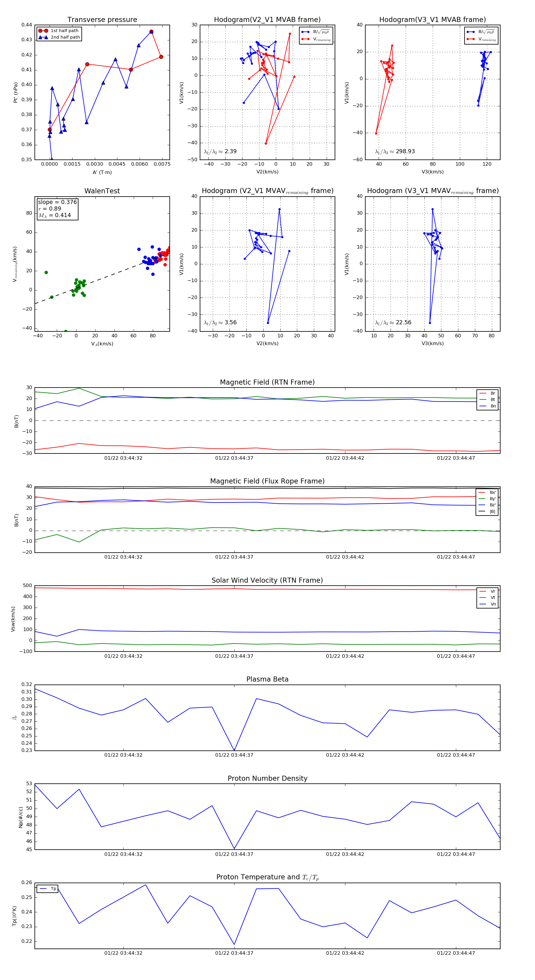Image resolution: width=535 pixels, height=980 pixels.
Task: Select 'Vremaining' legend entry in V3_V1 MVAB hodogram
Action: (481, 39)
